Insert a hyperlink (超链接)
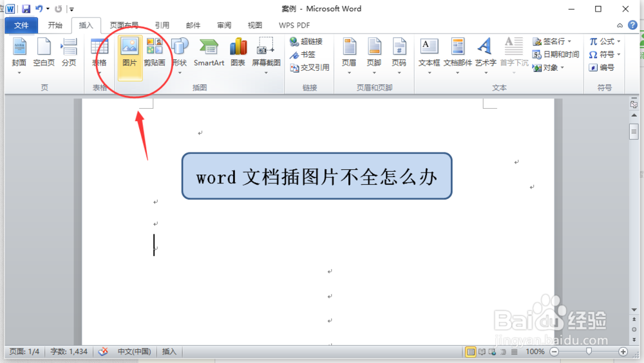Viewport: 644px width, 363px height. point(307,41)
